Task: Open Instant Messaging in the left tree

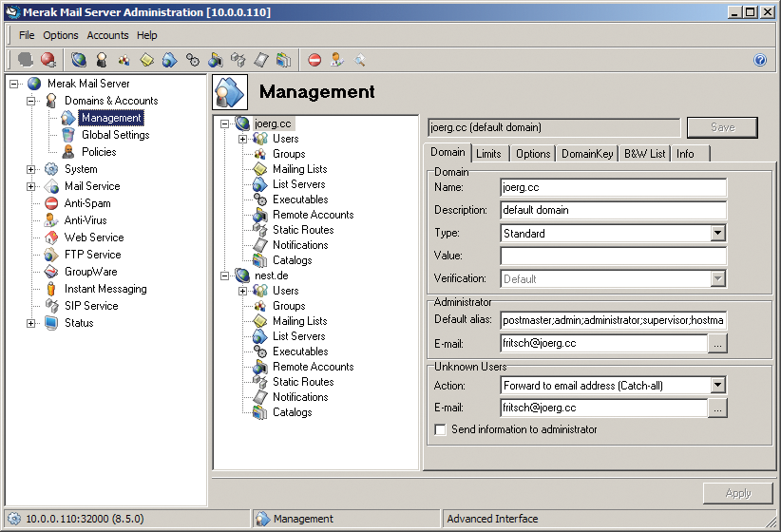Action: (x=105, y=289)
